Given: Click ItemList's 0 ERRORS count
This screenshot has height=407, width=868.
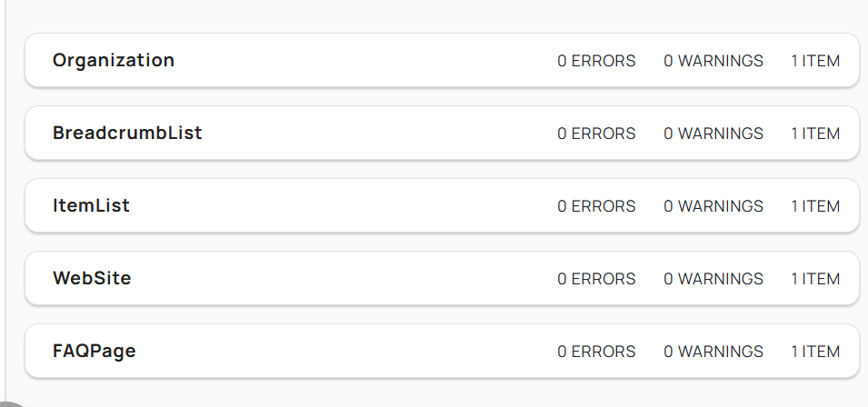Looking at the screenshot, I should coord(596,206).
